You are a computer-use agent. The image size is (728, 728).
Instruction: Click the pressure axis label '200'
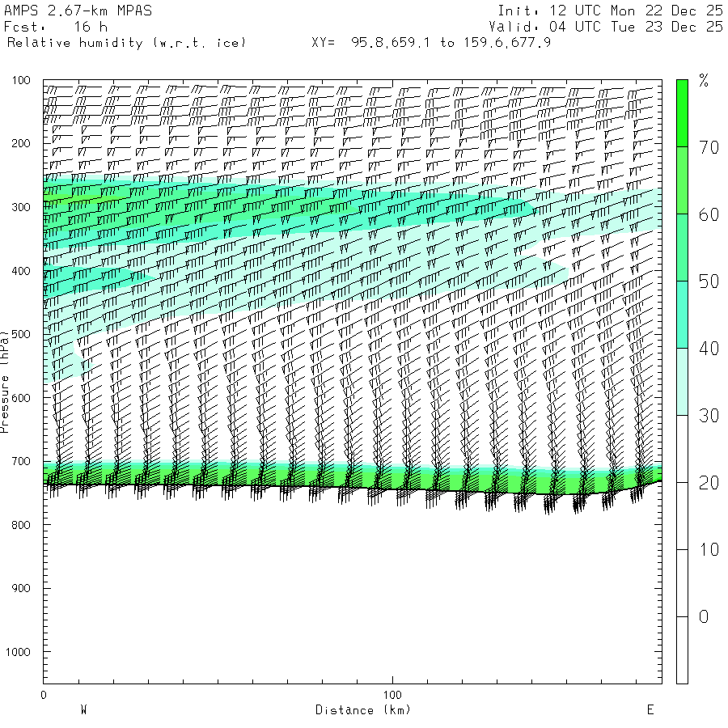click(x=21, y=143)
